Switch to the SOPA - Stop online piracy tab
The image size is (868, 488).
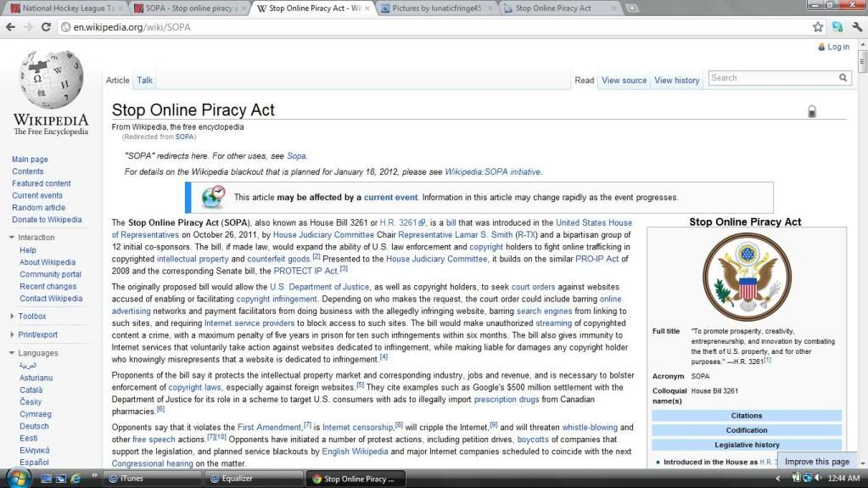click(x=190, y=8)
